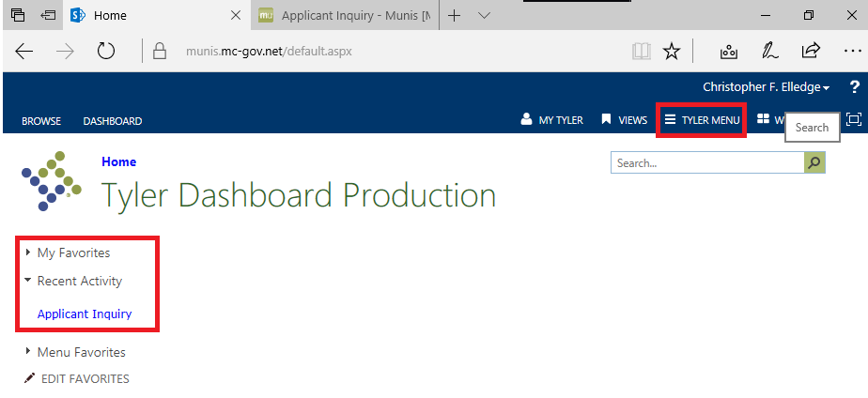The height and width of the screenshot is (398, 868).
Task: Click the Tyler dotted logo
Action: point(52,181)
